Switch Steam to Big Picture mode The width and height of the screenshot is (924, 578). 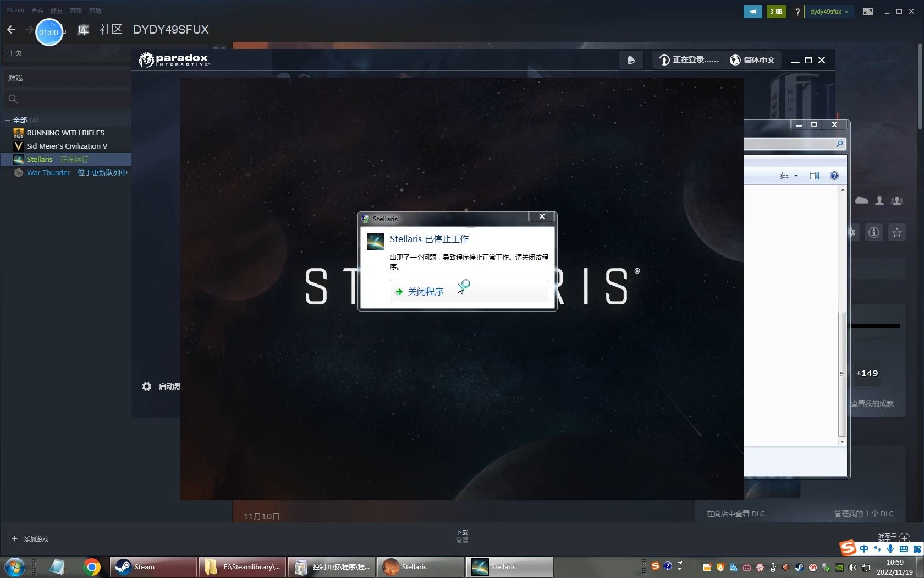[x=867, y=12]
